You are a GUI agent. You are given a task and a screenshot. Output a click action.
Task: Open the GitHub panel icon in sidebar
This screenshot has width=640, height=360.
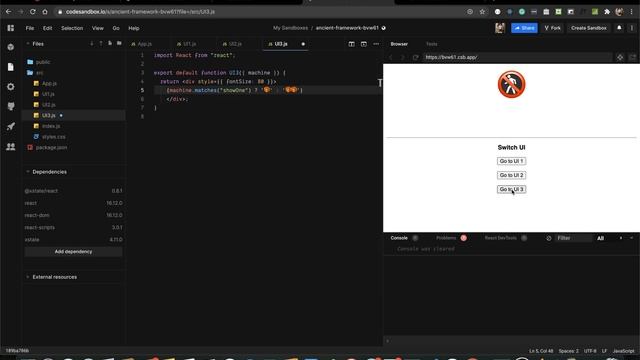point(11,107)
